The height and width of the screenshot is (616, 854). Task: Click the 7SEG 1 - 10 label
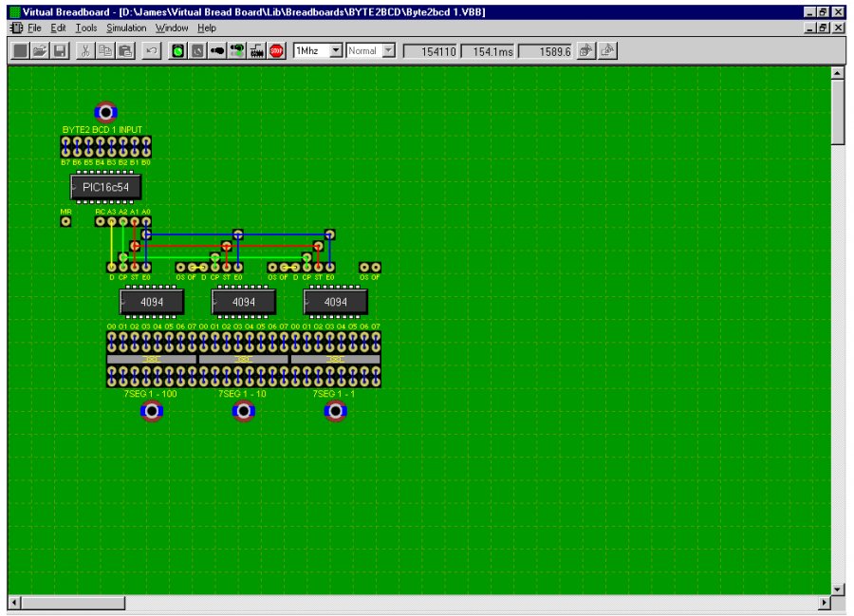pos(242,394)
